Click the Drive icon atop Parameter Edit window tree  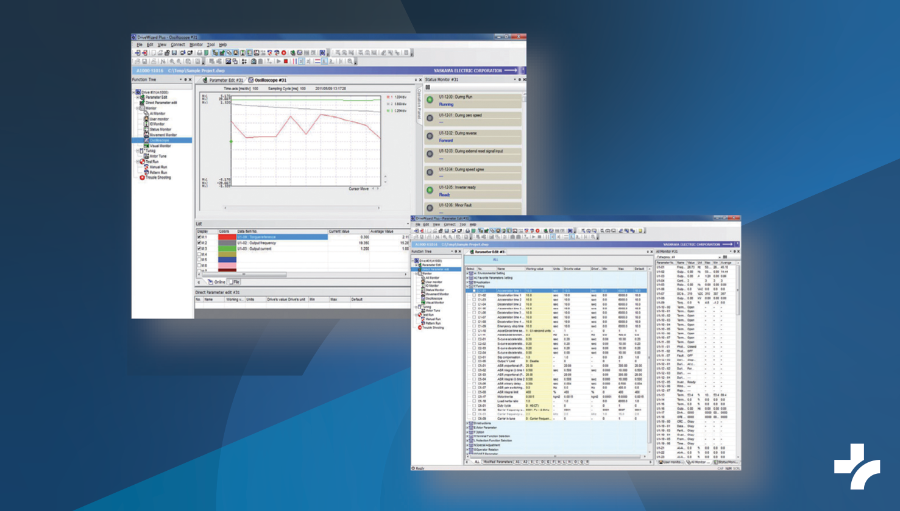417,261
